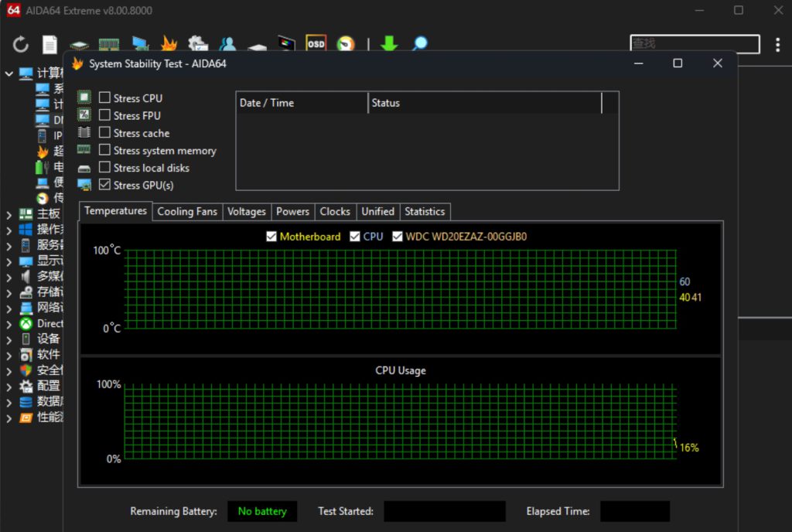Select the security shield tree icon
This screenshot has width=792, height=532.
pos(26,370)
